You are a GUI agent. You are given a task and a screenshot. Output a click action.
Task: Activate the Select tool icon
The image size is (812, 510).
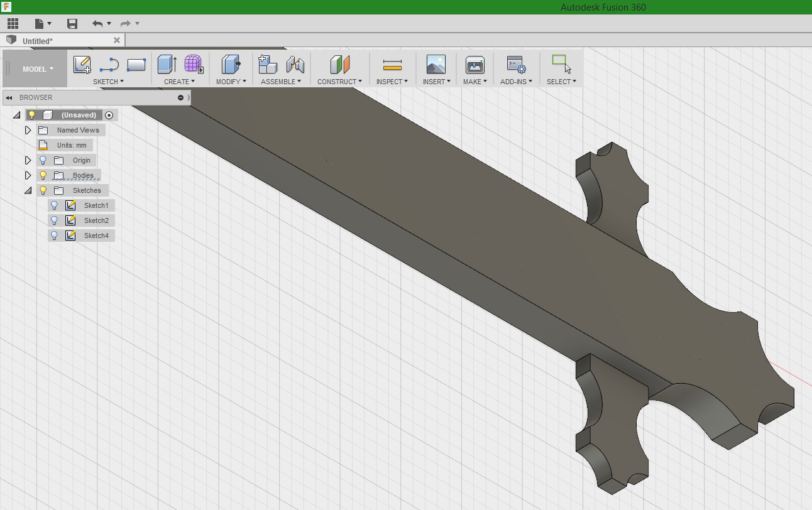pos(561,64)
